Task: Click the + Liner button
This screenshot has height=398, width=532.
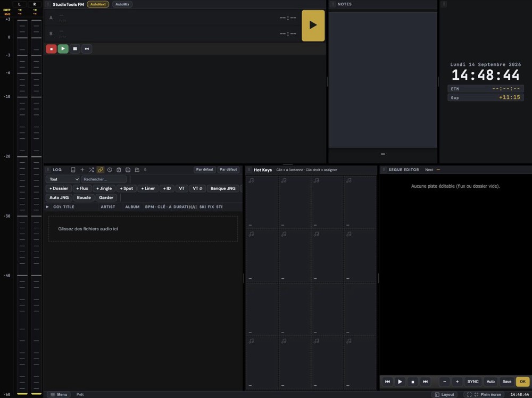Action: click(x=148, y=188)
